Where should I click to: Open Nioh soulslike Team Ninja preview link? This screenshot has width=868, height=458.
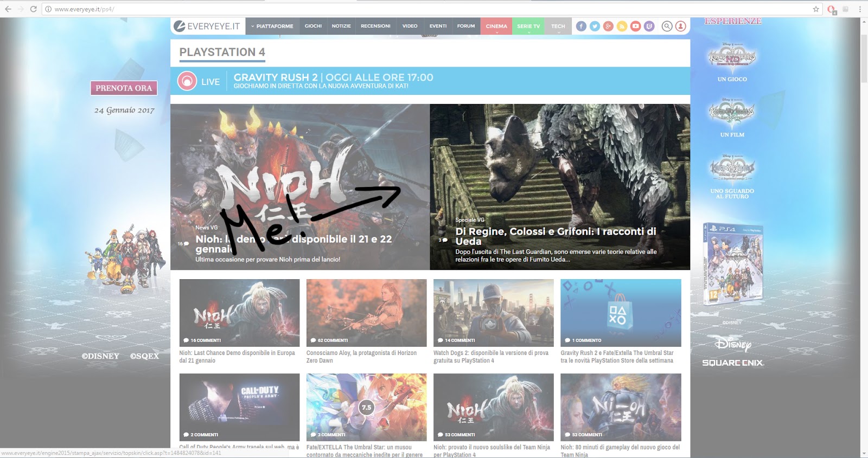tap(492, 450)
